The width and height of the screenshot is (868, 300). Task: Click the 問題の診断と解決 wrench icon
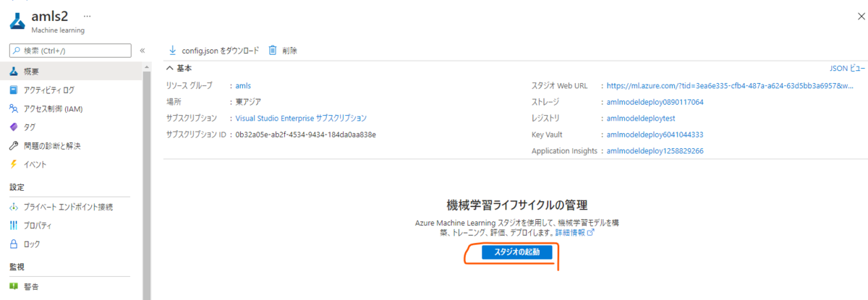click(x=14, y=146)
